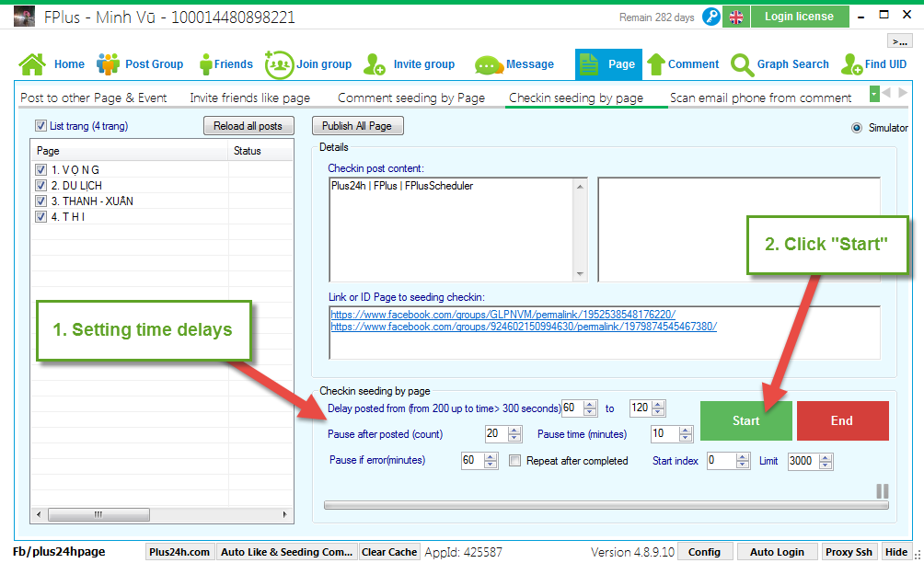The height and width of the screenshot is (563, 924).
Task: Uncheck the page "3. THANH - XUÂN"
Action: pos(40,201)
